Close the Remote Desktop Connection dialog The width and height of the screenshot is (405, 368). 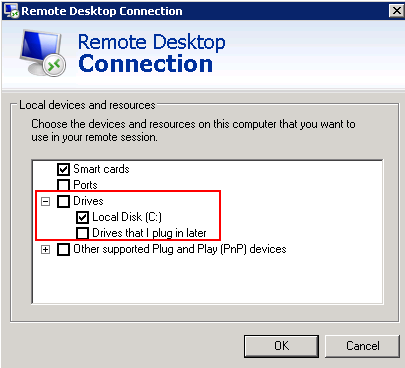396,11
